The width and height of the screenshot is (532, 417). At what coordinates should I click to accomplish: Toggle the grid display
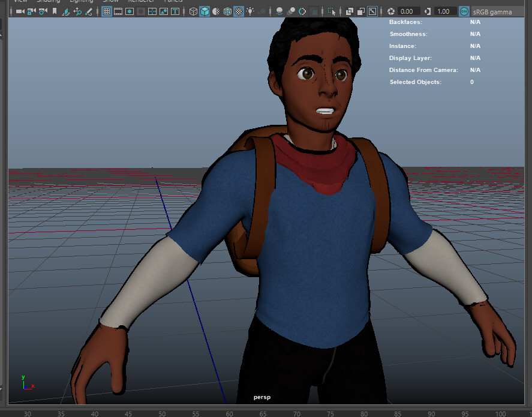107,11
